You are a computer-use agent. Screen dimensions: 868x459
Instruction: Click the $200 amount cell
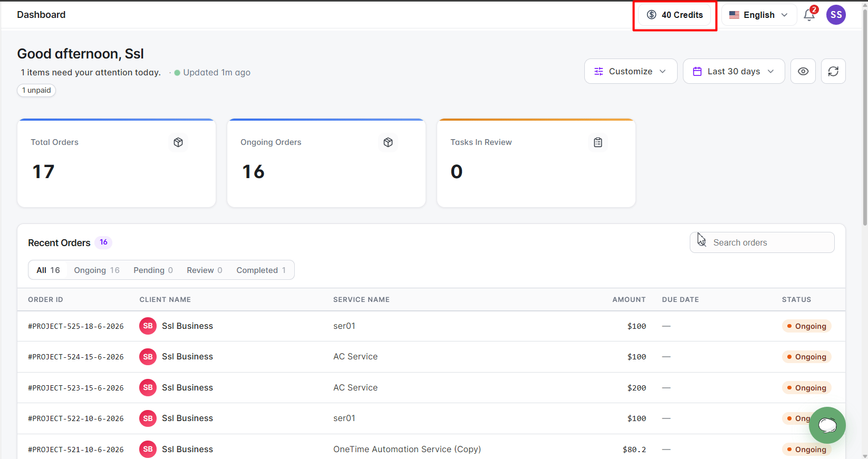636,388
